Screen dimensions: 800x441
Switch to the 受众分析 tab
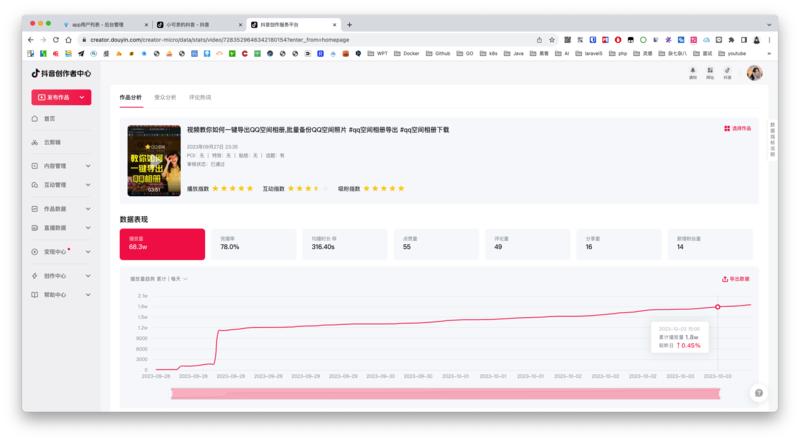(165, 97)
